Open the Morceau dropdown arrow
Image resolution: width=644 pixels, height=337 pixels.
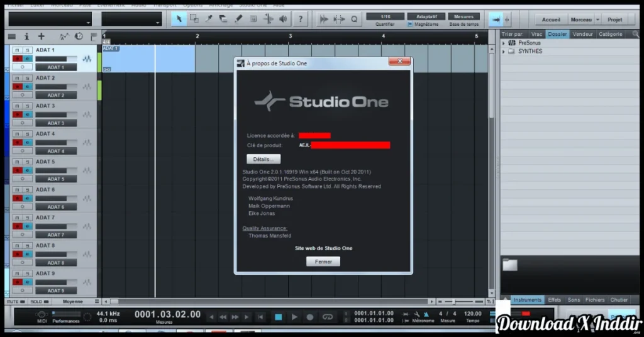[597, 19]
